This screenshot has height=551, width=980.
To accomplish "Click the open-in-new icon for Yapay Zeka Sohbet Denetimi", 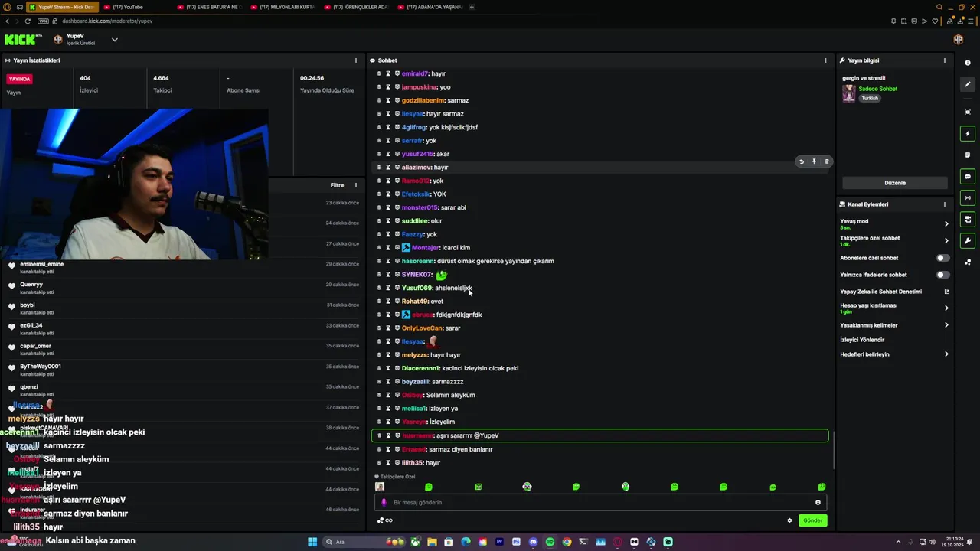I will (946, 292).
